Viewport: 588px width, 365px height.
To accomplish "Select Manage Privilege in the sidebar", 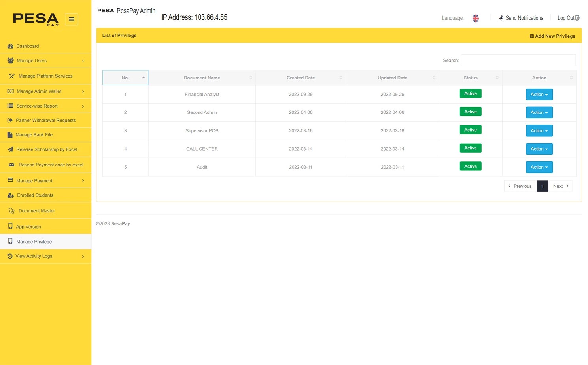I will point(34,242).
